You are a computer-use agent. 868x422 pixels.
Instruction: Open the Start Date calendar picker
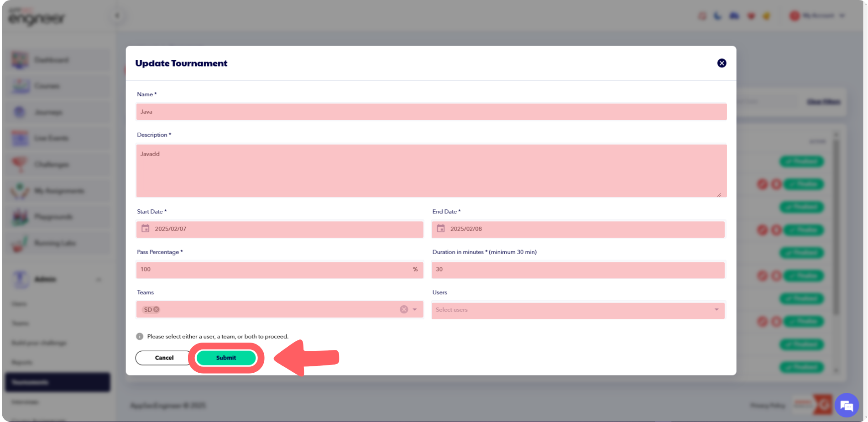click(145, 229)
